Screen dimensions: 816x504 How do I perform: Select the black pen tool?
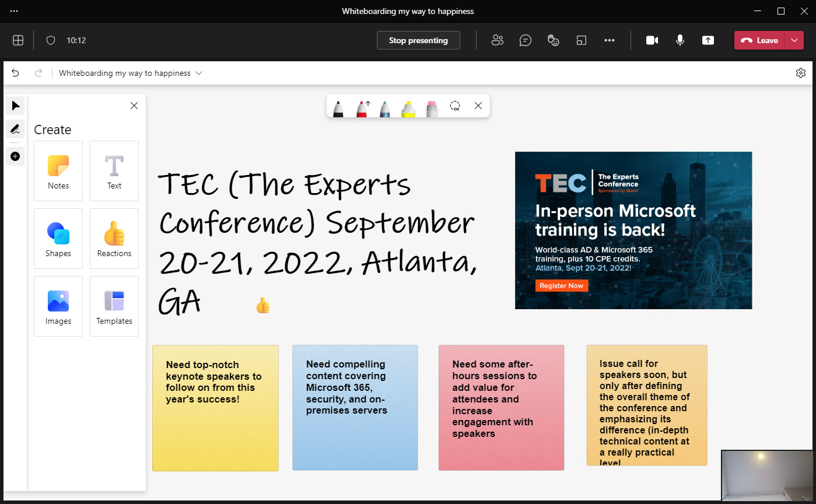coord(338,107)
